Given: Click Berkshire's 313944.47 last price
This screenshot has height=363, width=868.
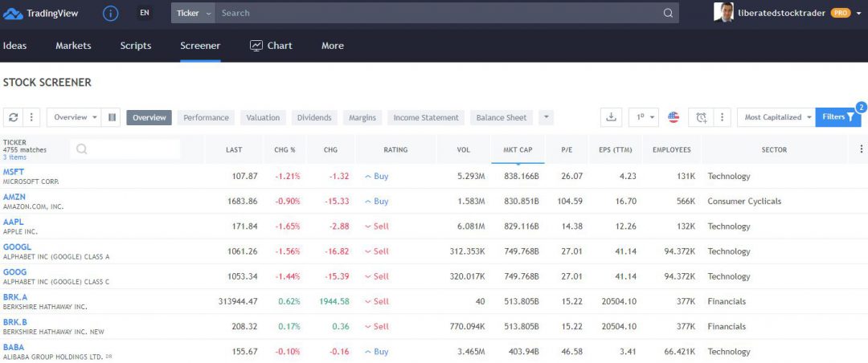Looking at the screenshot, I should (238, 302).
